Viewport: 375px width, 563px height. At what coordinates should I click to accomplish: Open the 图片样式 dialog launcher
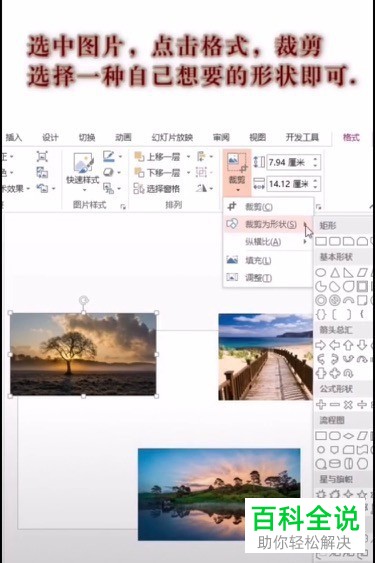pyautogui.click(x=123, y=207)
